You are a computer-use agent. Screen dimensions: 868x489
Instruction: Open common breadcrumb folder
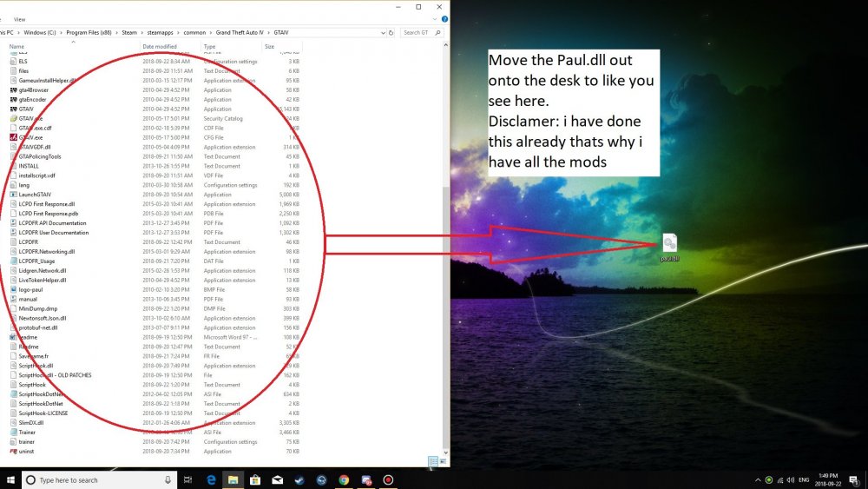pos(194,33)
